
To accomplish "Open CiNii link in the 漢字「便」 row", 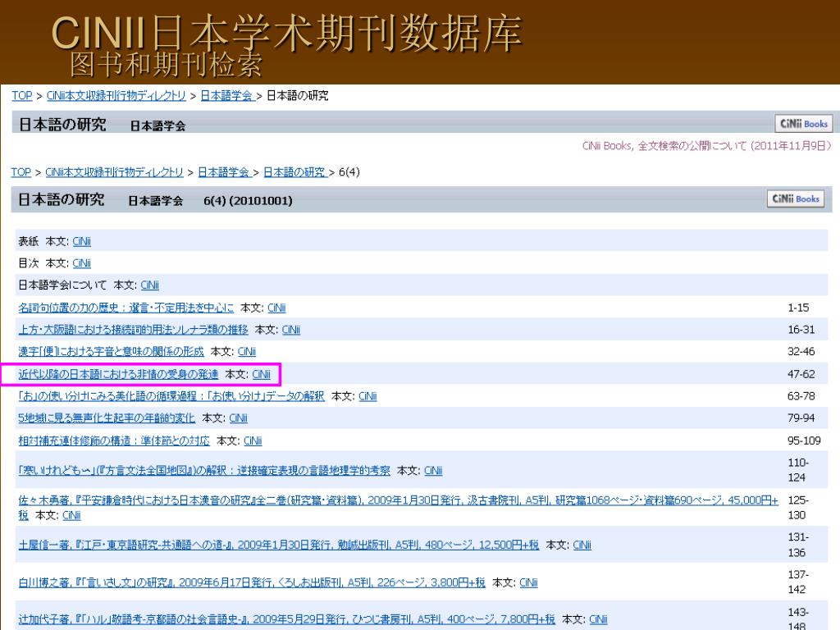I will click(x=246, y=351).
